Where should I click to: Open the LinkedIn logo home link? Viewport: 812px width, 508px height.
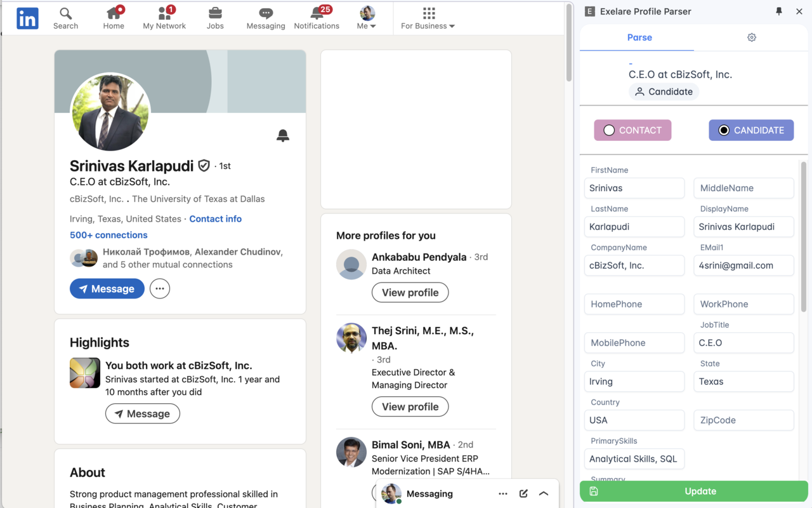tap(27, 18)
